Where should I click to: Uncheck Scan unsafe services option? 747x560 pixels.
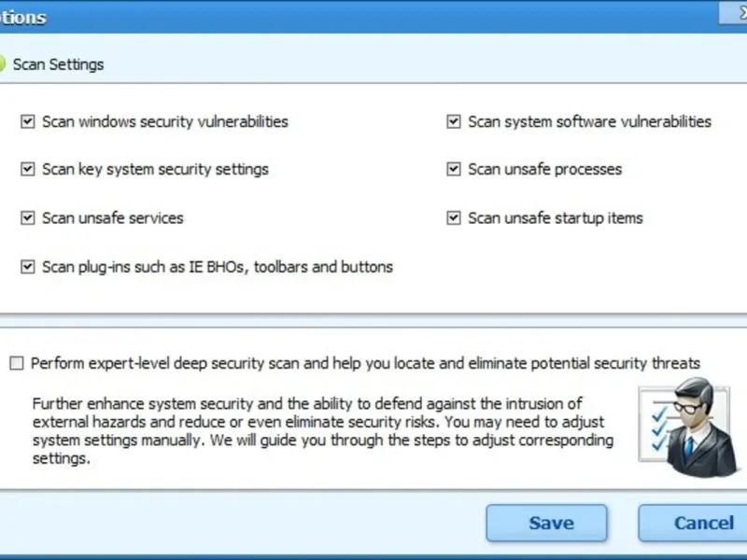[x=27, y=218]
